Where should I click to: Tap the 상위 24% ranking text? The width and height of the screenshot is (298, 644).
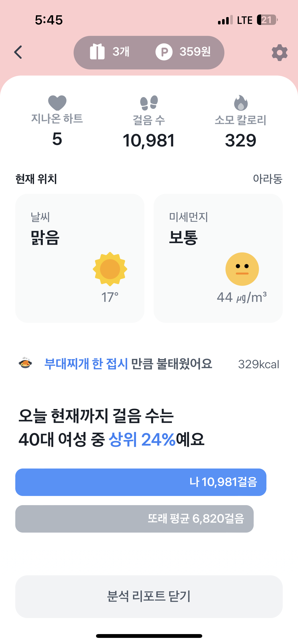click(142, 440)
